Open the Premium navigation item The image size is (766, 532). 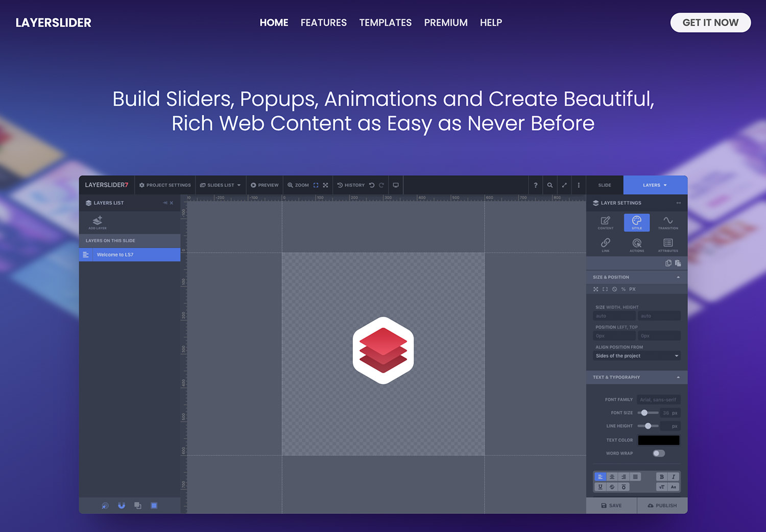(446, 22)
